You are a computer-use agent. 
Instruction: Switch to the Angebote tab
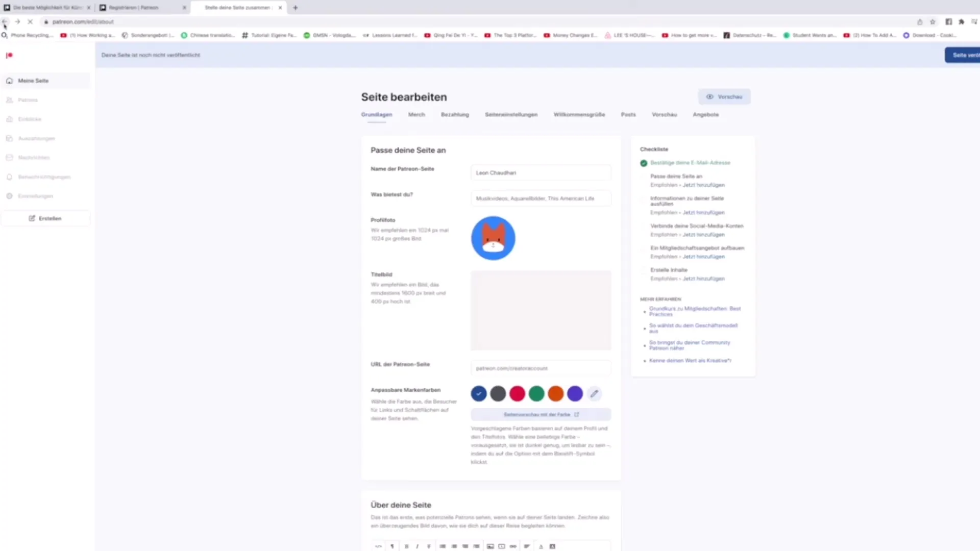point(705,115)
